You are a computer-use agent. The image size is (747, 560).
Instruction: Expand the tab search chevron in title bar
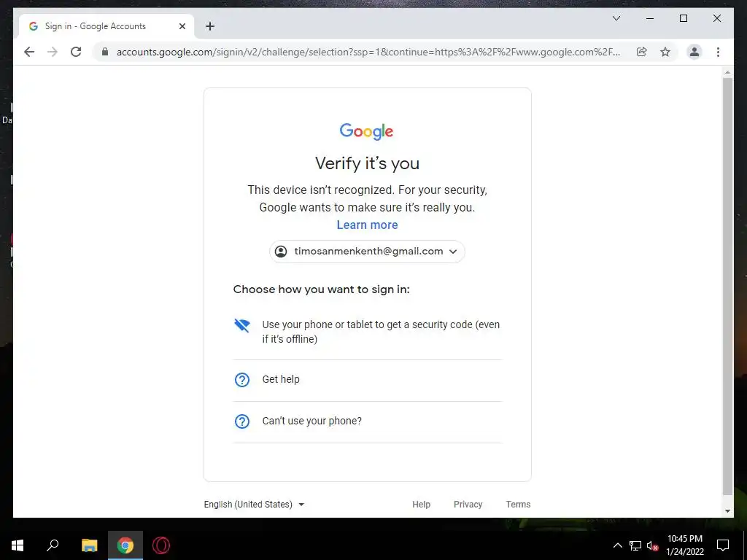coord(616,18)
